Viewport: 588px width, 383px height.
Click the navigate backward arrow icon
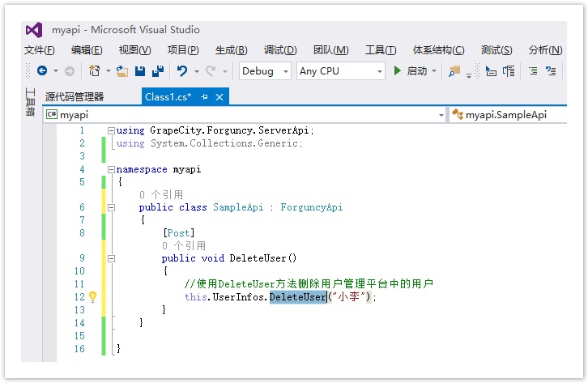coord(41,71)
